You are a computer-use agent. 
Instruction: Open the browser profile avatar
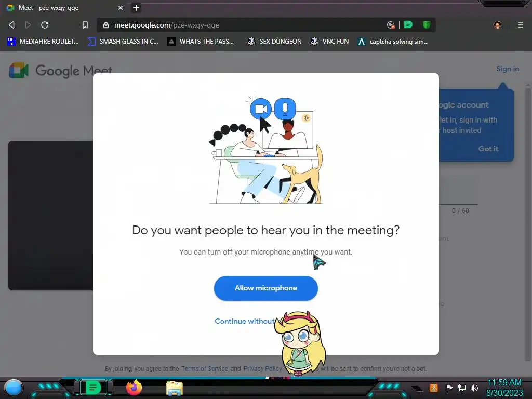(497, 25)
